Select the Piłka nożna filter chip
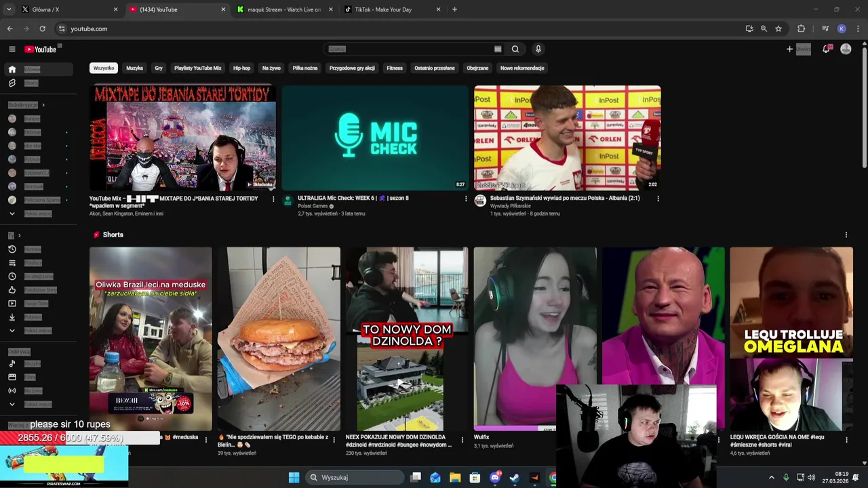 click(x=305, y=68)
